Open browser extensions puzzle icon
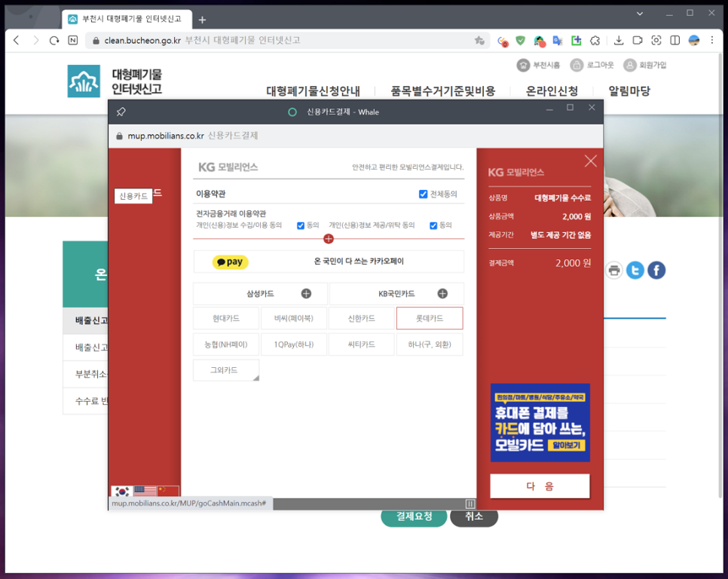This screenshot has height=579, width=728. (595, 41)
